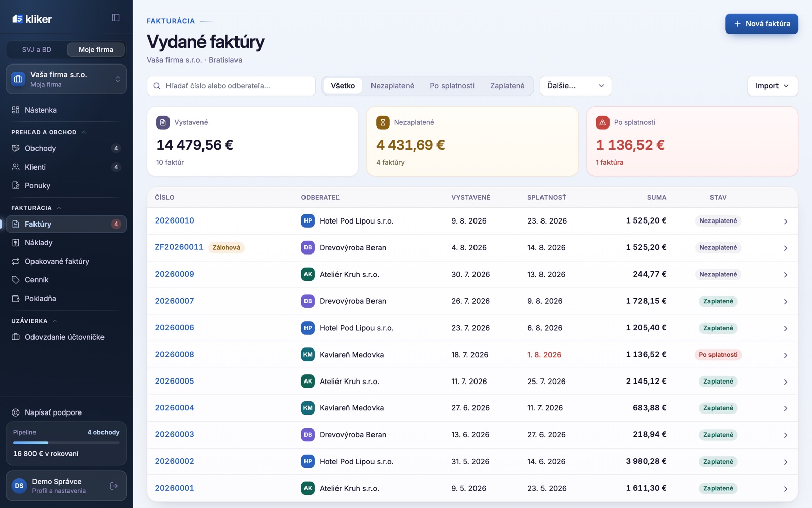The height and width of the screenshot is (508, 812).
Task: Open Obchody in sidebar
Action: 66,148
